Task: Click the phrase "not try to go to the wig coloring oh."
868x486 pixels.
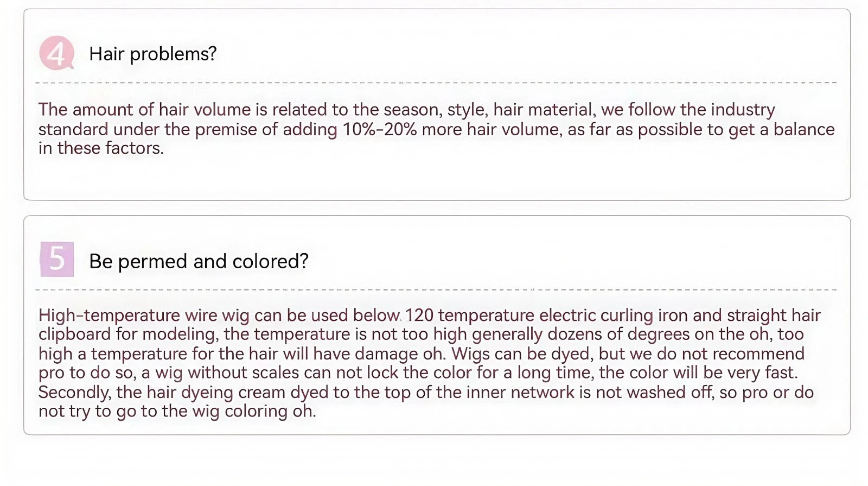Action: (177, 411)
